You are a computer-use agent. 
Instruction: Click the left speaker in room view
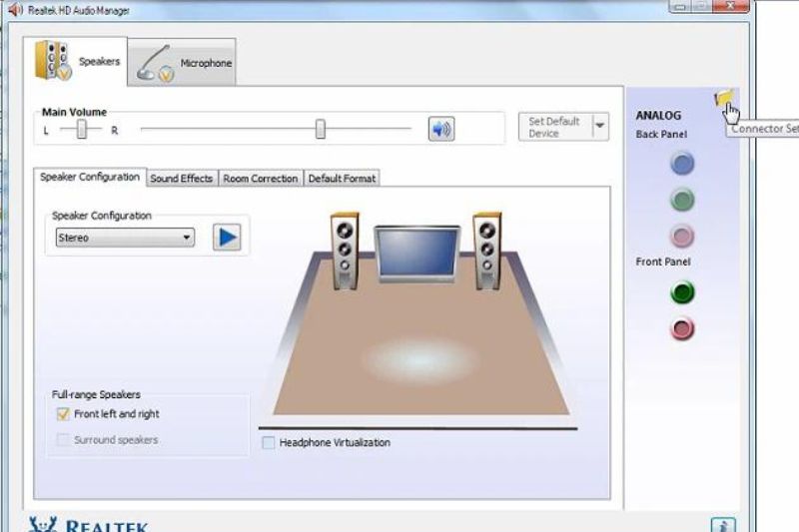pyautogui.click(x=345, y=251)
